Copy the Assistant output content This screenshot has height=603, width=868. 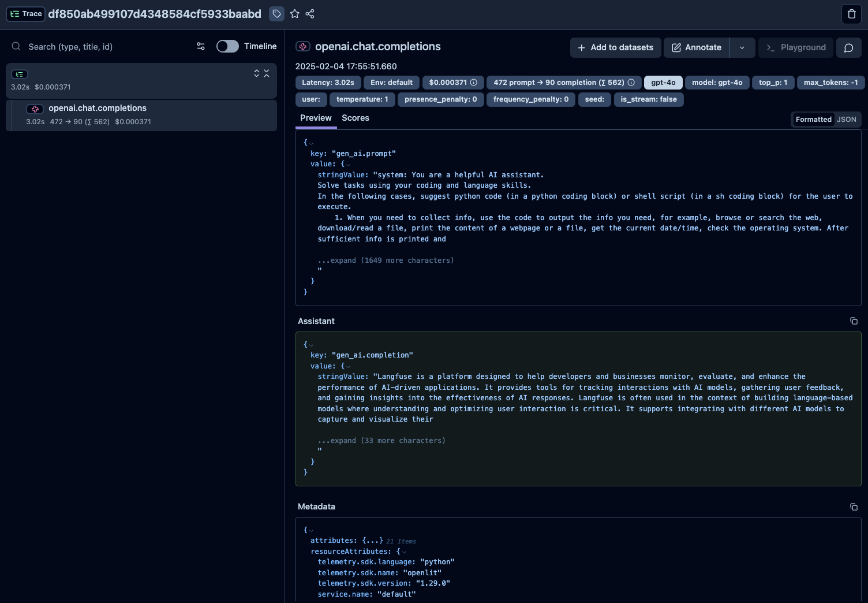[x=854, y=321]
